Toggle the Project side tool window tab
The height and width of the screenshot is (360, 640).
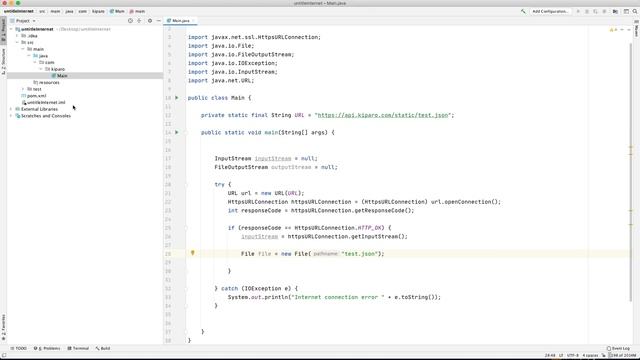coord(3,31)
